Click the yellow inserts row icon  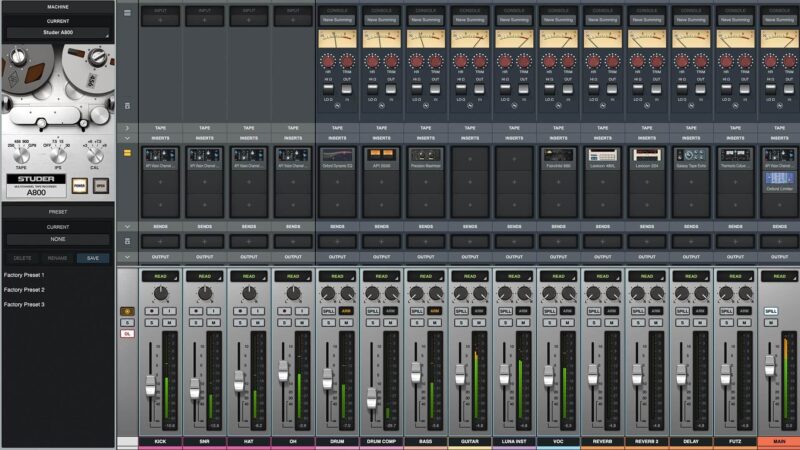(x=126, y=153)
